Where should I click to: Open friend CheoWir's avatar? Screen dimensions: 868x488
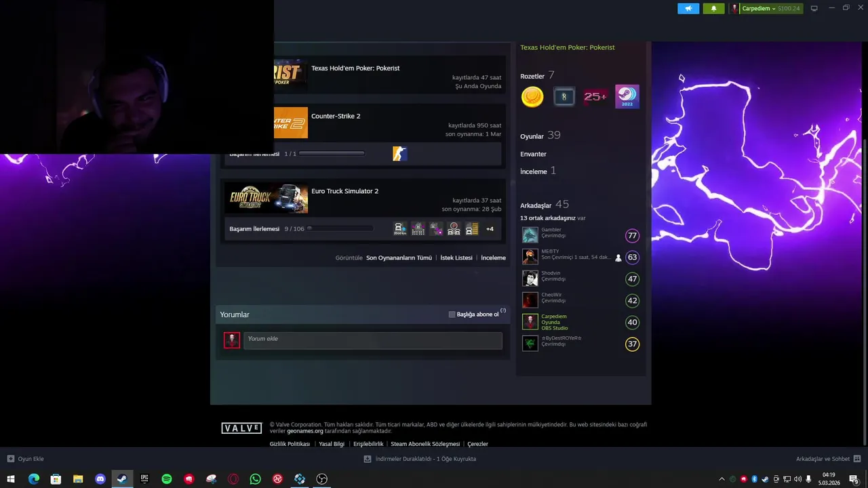[x=530, y=300]
